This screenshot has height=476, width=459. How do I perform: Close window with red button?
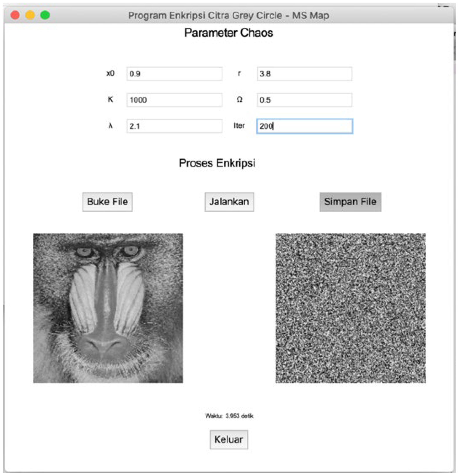click(15, 15)
